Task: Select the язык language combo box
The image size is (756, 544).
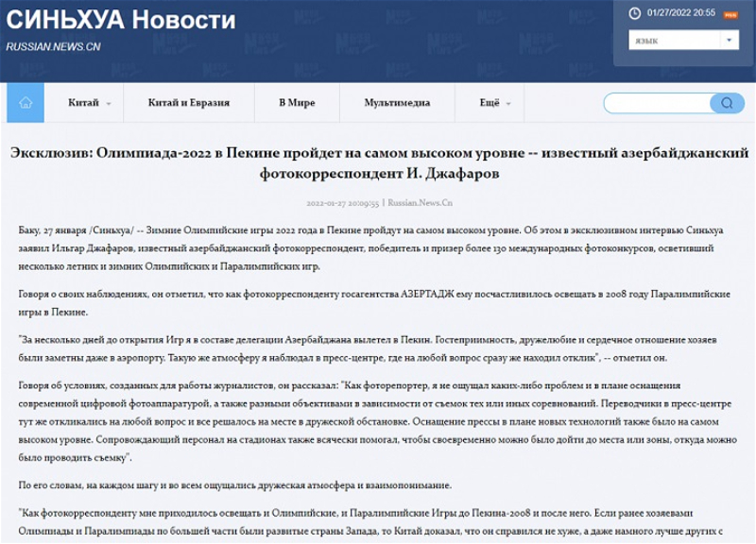Action: [x=683, y=40]
